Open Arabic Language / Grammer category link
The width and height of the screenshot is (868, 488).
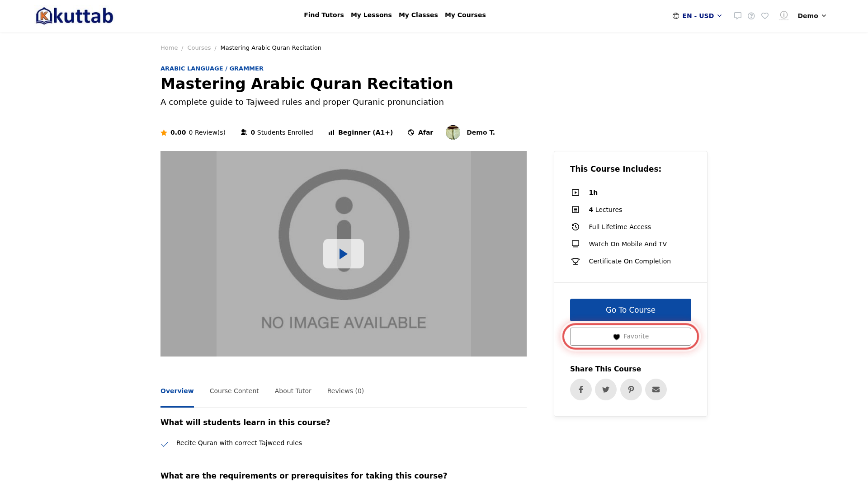tap(212, 69)
